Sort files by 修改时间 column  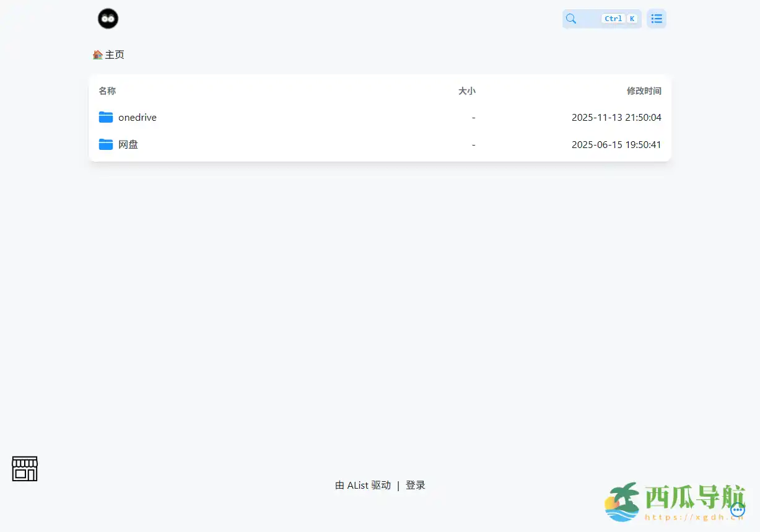click(x=644, y=91)
